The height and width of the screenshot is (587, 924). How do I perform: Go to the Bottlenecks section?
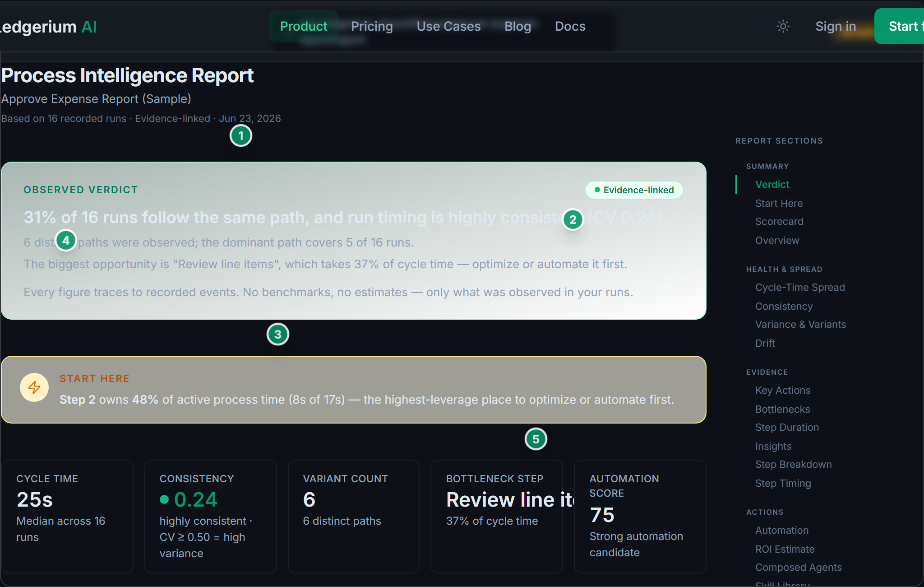coord(782,409)
